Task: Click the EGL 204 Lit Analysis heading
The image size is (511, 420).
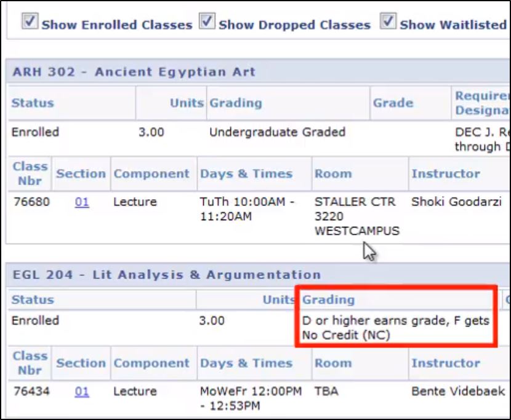Action: click(x=166, y=275)
